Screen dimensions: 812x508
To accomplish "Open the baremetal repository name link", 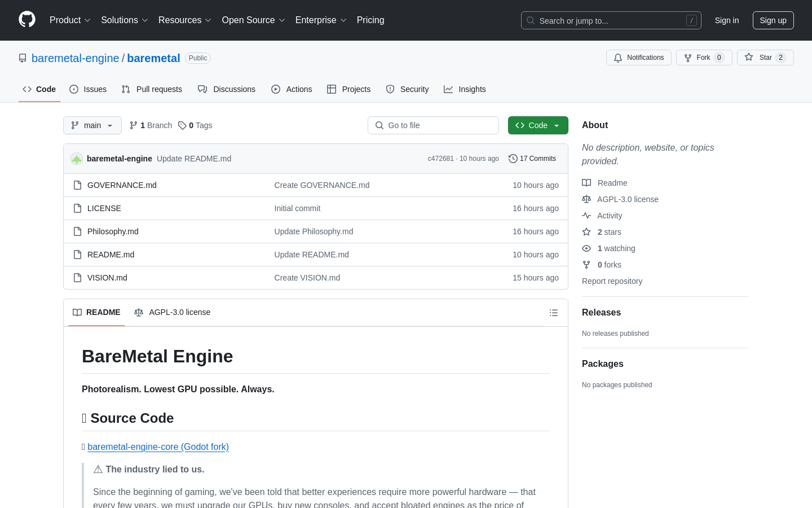I will coord(153,58).
